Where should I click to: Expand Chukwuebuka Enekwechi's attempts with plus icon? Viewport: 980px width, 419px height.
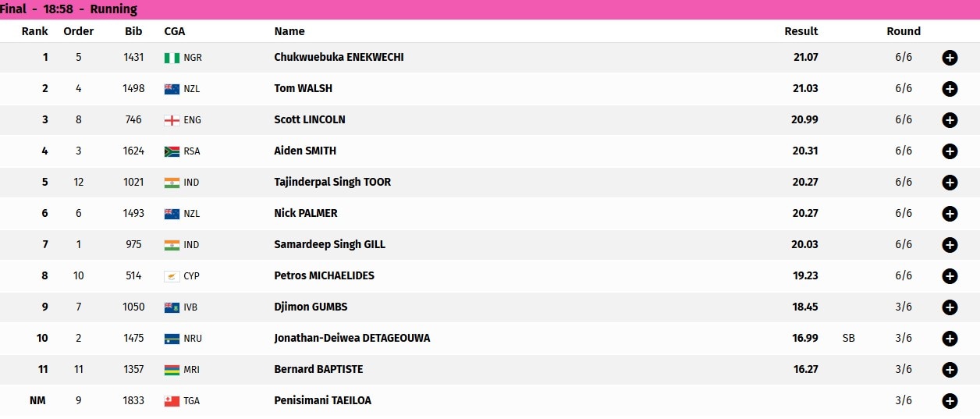point(950,58)
